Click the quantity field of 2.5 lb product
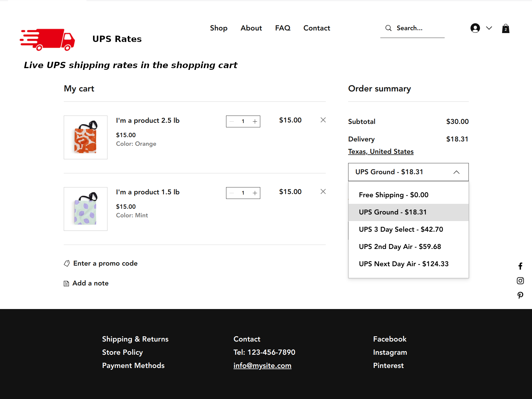Image resolution: width=532 pixels, height=399 pixels. tap(243, 121)
